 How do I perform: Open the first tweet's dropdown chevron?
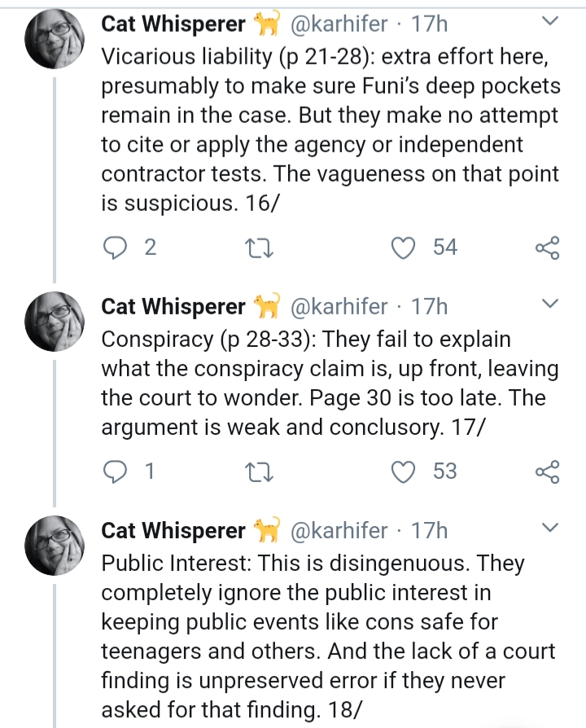pyautogui.click(x=550, y=21)
